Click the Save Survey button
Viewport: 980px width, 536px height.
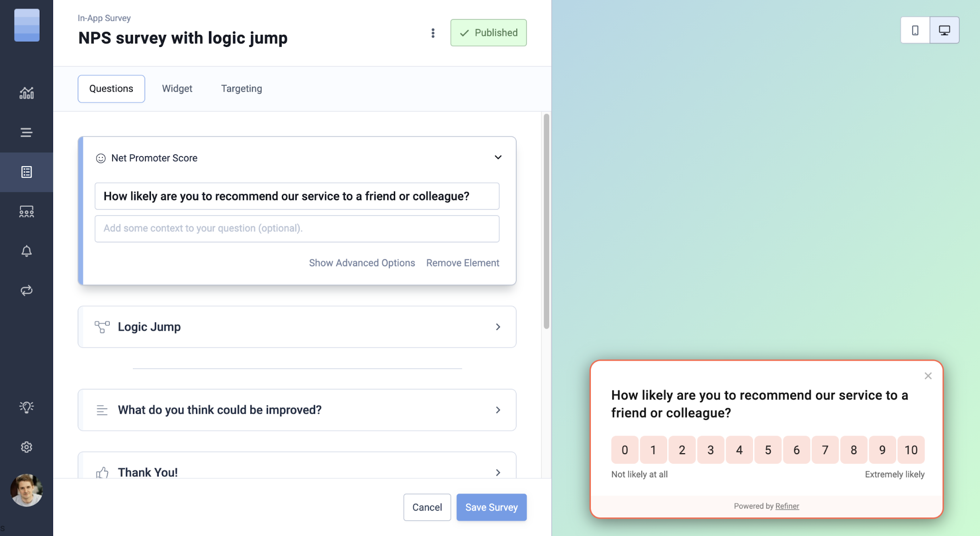tap(491, 507)
